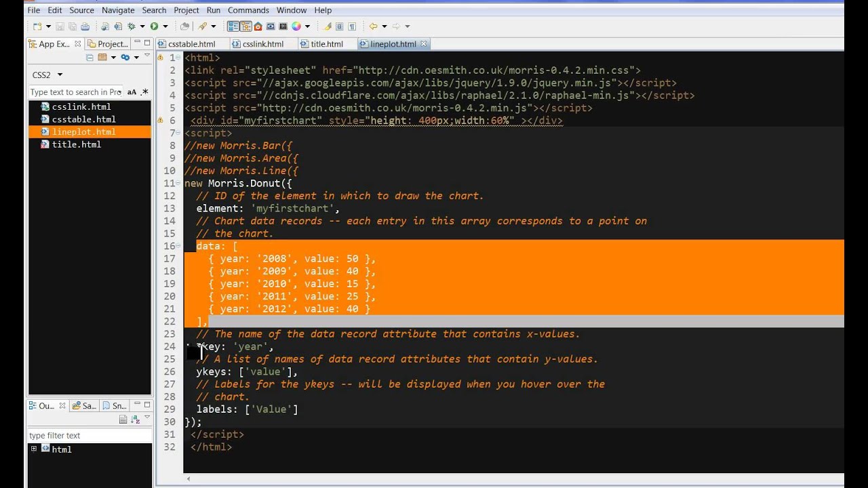The width and height of the screenshot is (868, 488).
Task: Switch to the title.html editor tab
Action: (x=327, y=44)
